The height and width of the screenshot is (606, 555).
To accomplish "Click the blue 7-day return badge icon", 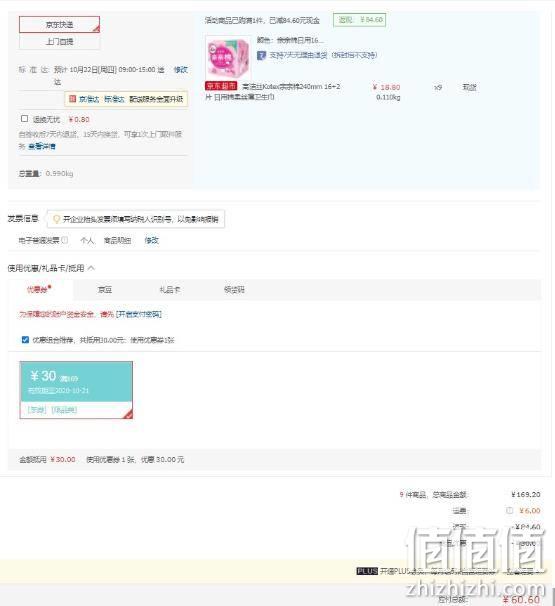I will (262, 55).
